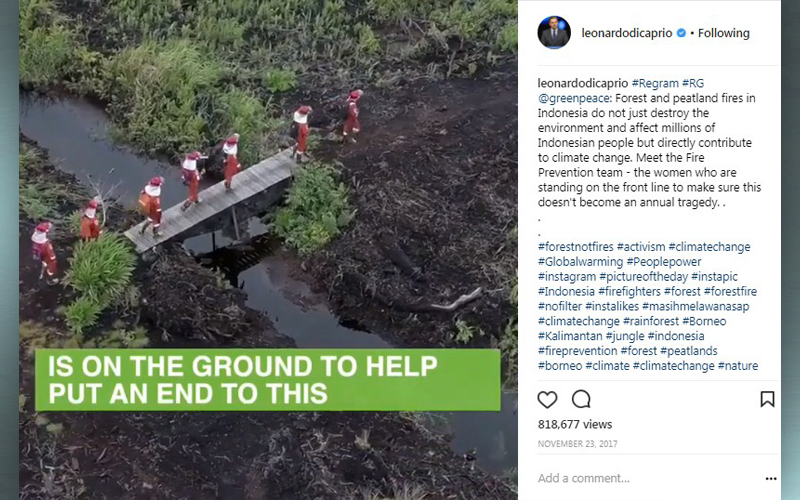
Task: Click the 818,677 views count
Action: (x=575, y=424)
